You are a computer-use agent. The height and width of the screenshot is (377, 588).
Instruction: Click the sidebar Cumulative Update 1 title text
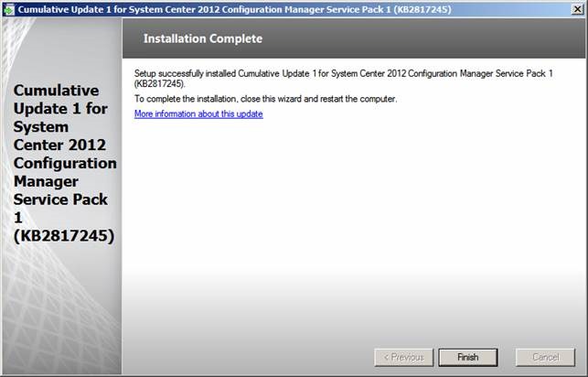click(65, 163)
